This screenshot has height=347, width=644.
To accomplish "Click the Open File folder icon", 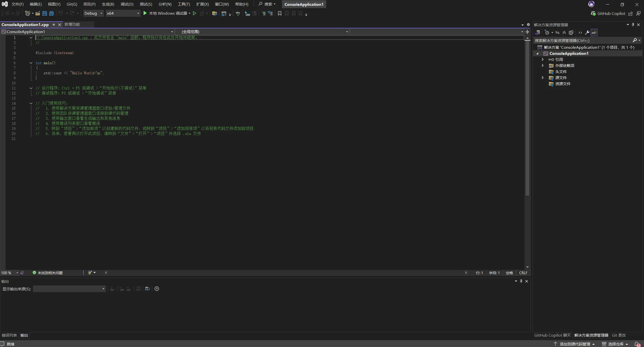I will (x=38, y=13).
